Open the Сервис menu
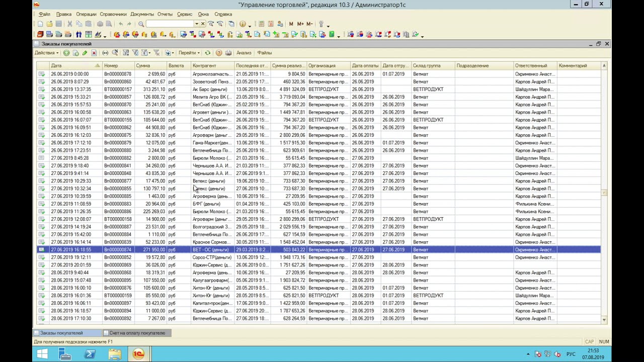This screenshot has width=644, height=362. tap(185, 14)
